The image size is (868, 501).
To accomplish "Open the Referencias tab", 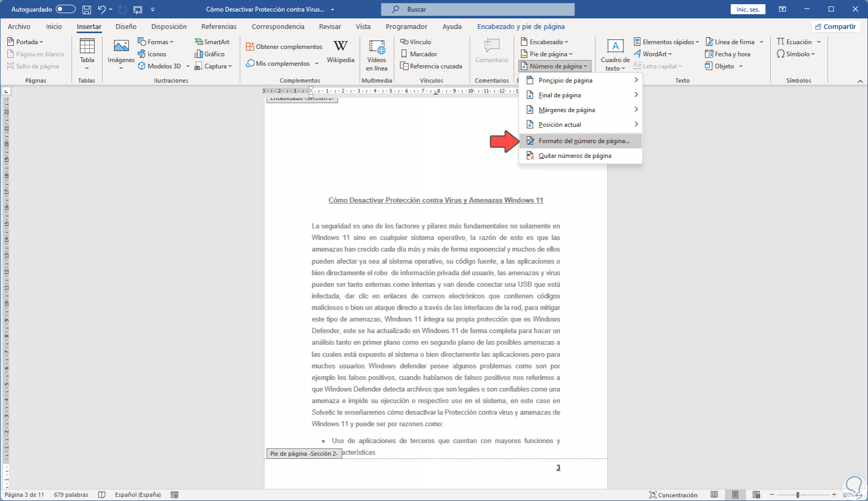I will pyautogui.click(x=219, y=27).
